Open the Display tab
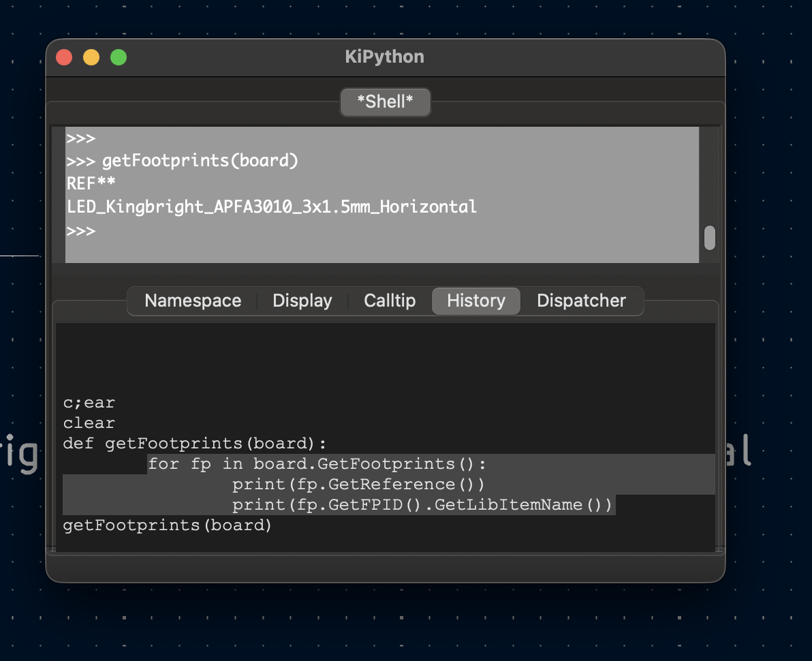Image resolution: width=812 pixels, height=661 pixels. (x=302, y=301)
